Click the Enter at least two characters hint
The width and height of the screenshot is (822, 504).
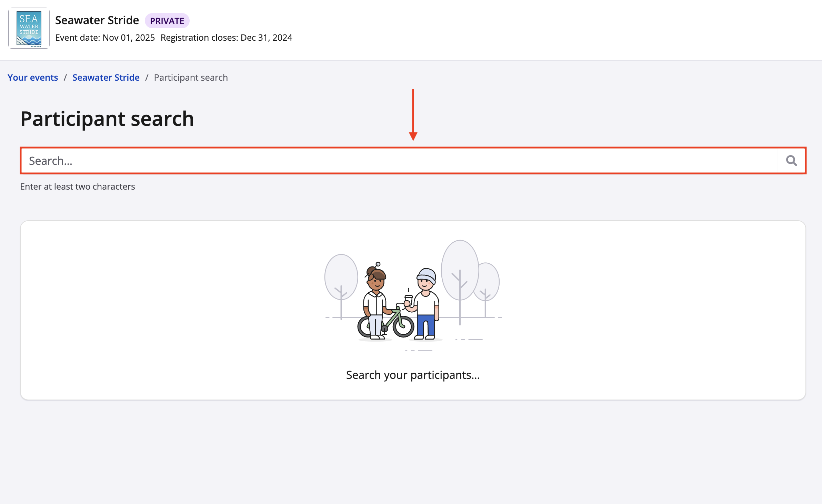click(x=77, y=187)
